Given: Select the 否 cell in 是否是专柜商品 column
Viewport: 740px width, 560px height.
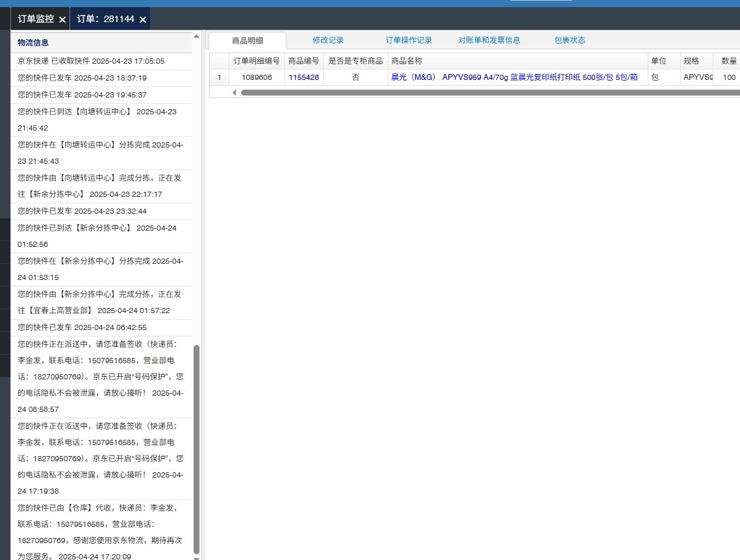Looking at the screenshot, I should (355, 77).
